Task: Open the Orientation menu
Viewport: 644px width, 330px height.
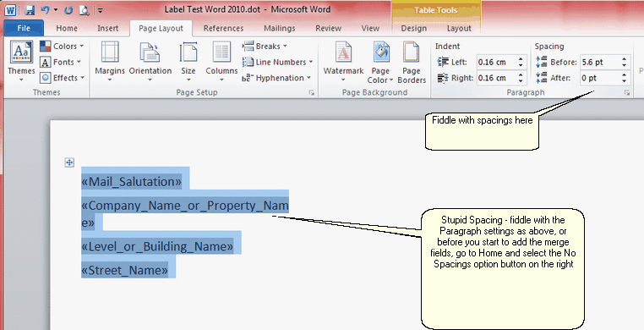Action: (150, 61)
